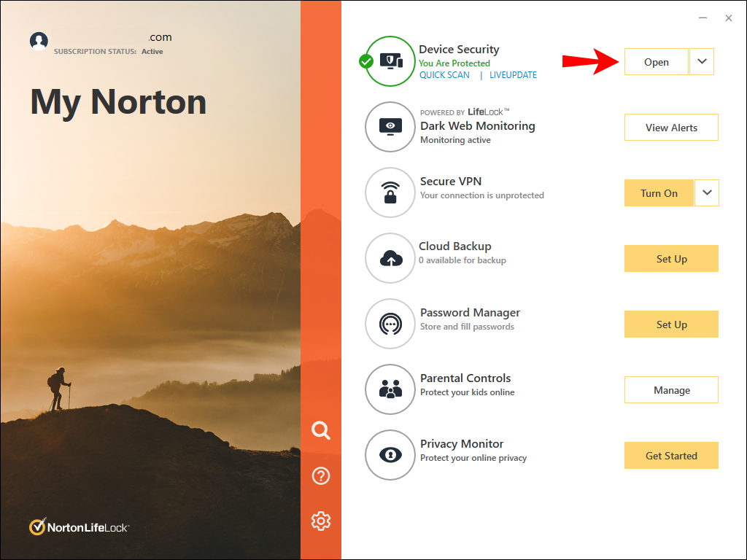This screenshot has width=747, height=560.
Task: Click the 'You Are Protected' status text
Action: click(x=454, y=63)
